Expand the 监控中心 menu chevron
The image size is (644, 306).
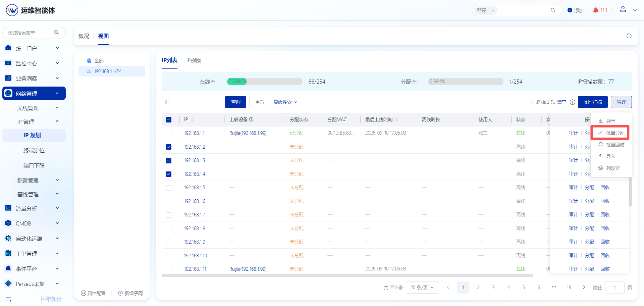[x=57, y=63]
